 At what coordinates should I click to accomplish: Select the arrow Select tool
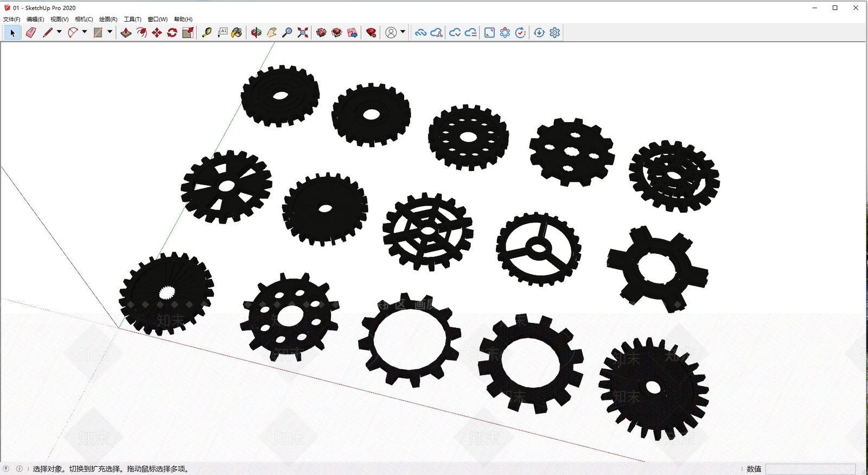click(x=12, y=33)
